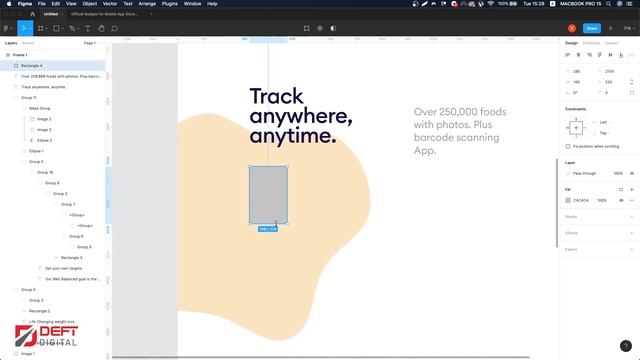Click the independent corners icon
The image size is (640, 360).
(x=632, y=93)
